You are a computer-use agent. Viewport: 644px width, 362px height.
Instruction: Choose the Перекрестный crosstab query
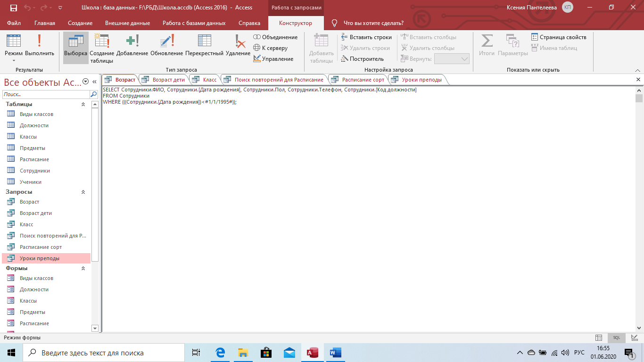(204, 46)
